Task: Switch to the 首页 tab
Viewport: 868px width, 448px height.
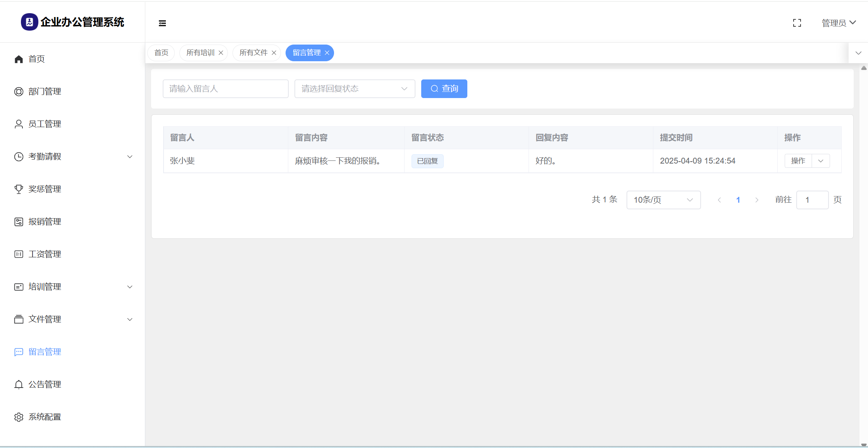Action: click(x=161, y=53)
